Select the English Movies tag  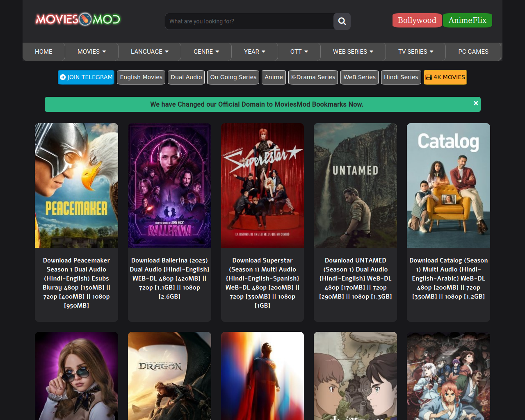(x=141, y=77)
